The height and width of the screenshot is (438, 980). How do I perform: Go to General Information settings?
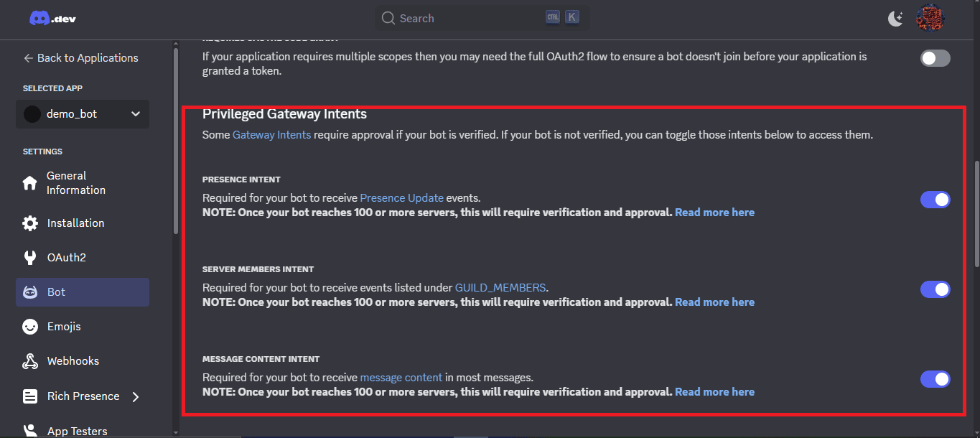tap(83, 183)
